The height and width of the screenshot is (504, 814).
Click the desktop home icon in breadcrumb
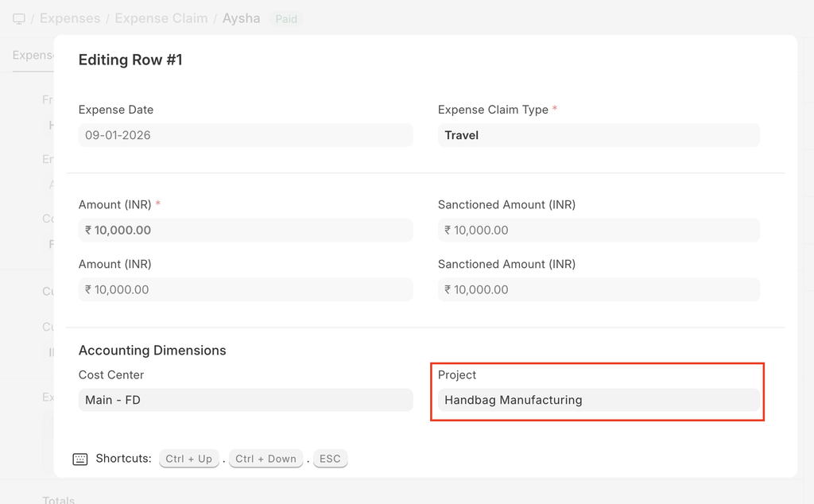(19, 18)
